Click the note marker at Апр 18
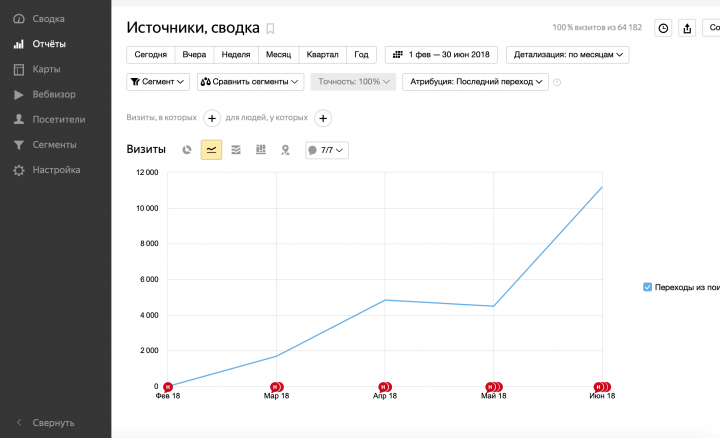Image resolution: width=720 pixels, height=438 pixels. pyautogui.click(x=385, y=387)
